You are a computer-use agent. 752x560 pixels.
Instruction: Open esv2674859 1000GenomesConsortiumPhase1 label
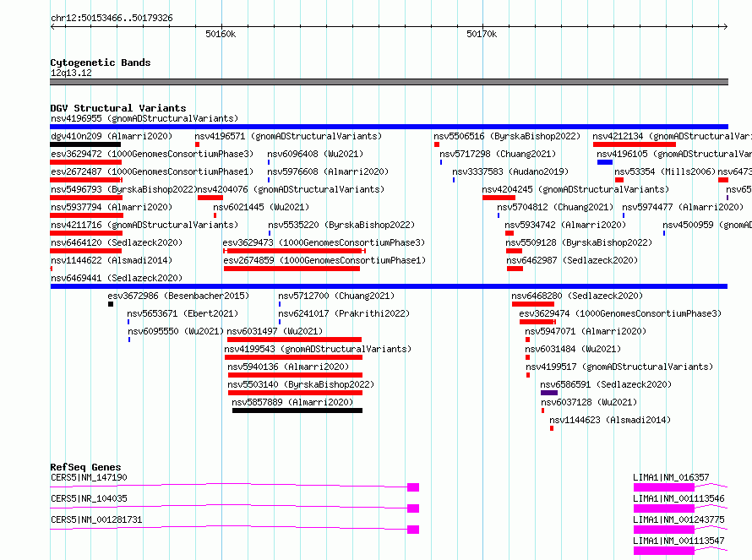pyautogui.click(x=324, y=260)
